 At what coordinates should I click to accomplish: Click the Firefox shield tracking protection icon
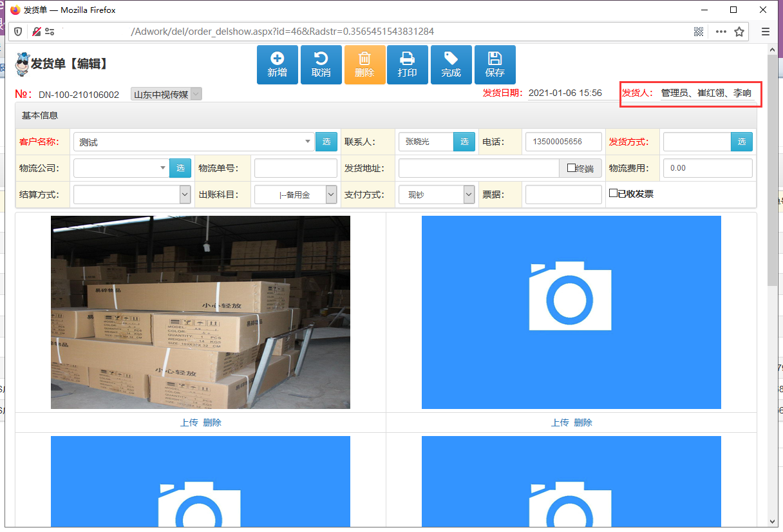tap(19, 32)
